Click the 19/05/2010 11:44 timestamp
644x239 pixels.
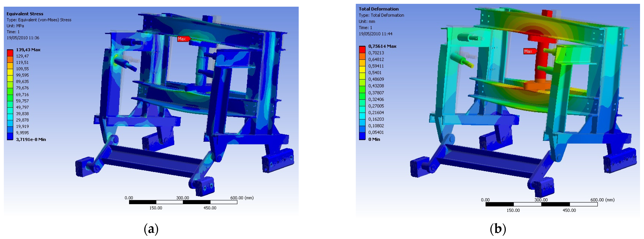click(376, 34)
